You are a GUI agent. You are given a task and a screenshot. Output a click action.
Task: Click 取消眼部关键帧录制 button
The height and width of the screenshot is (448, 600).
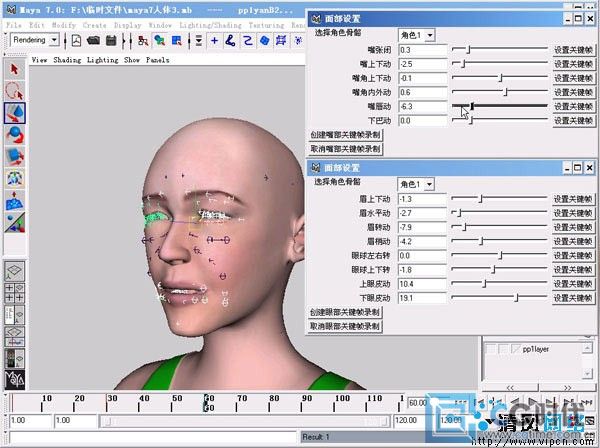click(x=345, y=326)
